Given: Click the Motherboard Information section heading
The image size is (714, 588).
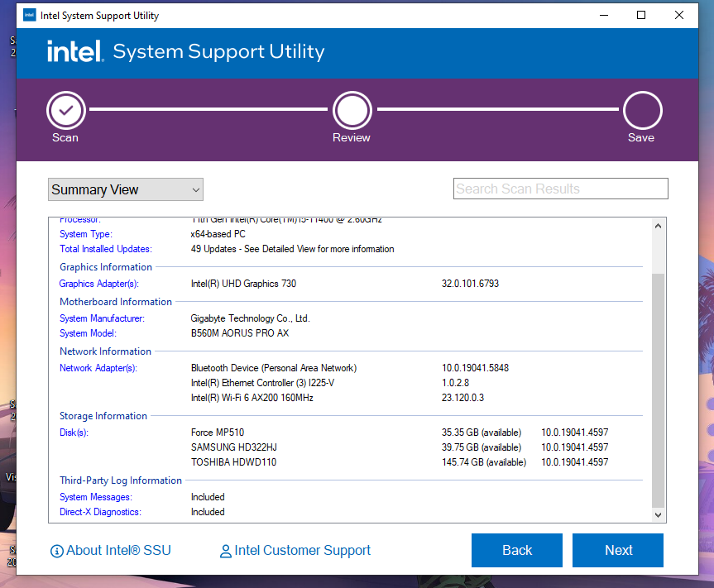Looking at the screenshot, I should point(116,302).
